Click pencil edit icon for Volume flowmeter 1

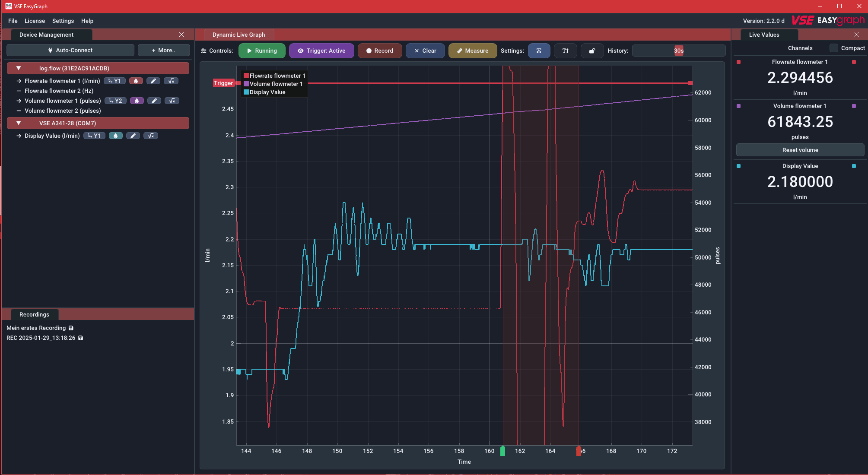(154, 101)
